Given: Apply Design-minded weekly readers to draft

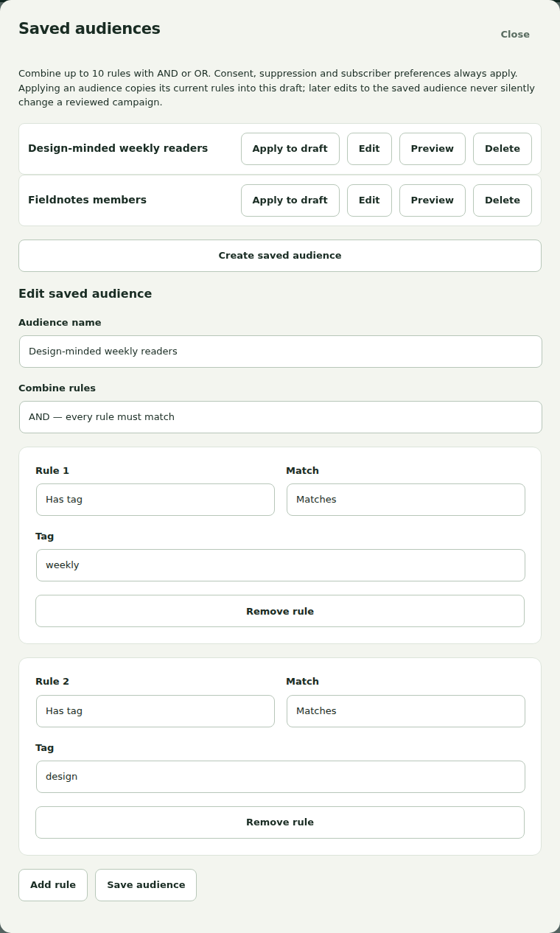Looking at the screenshot, I should point(290,149).
